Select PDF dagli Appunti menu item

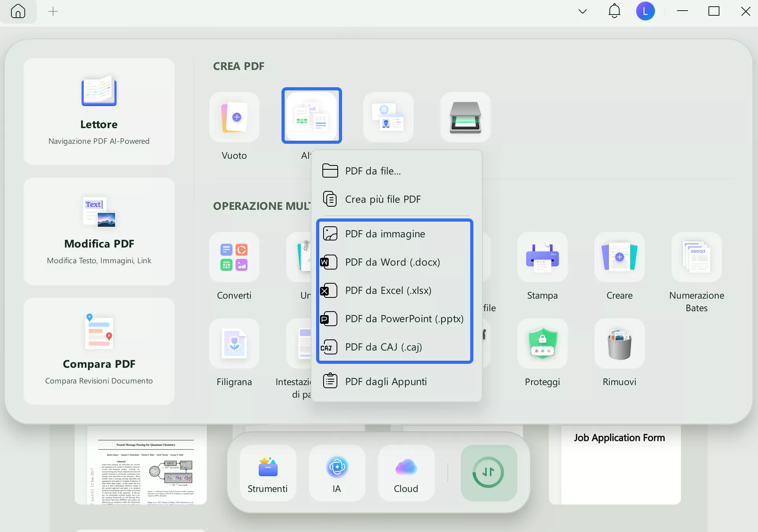click(386, 382)
